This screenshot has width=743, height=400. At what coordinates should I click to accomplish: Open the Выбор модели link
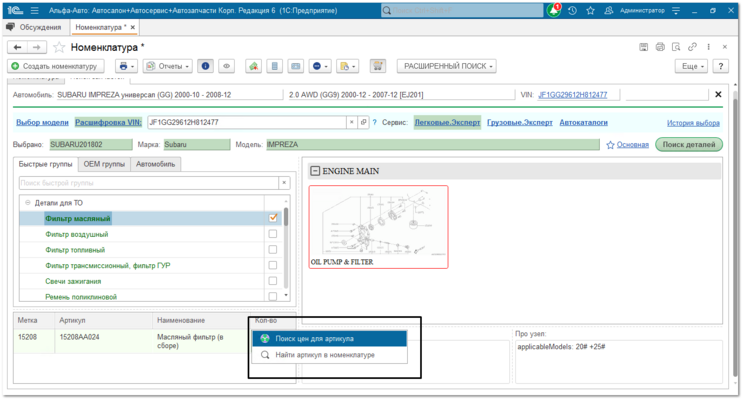tap(42, 122)
